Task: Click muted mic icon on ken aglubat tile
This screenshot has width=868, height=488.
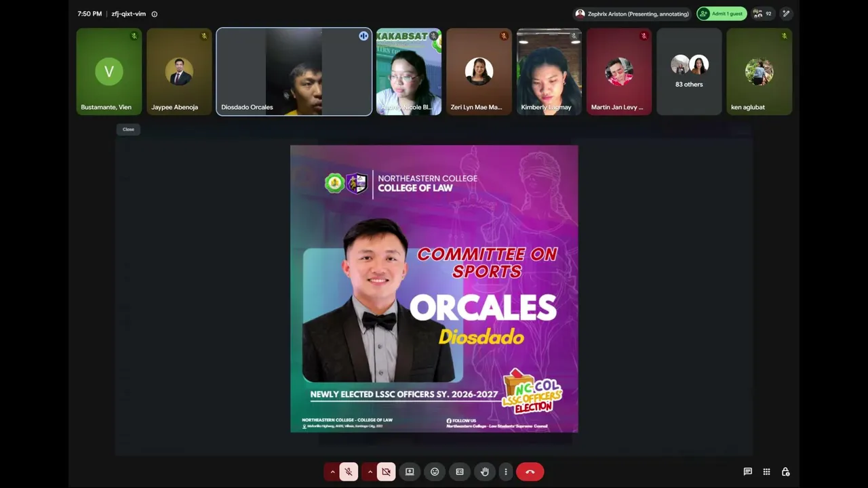Action: (x=785, y=36)
